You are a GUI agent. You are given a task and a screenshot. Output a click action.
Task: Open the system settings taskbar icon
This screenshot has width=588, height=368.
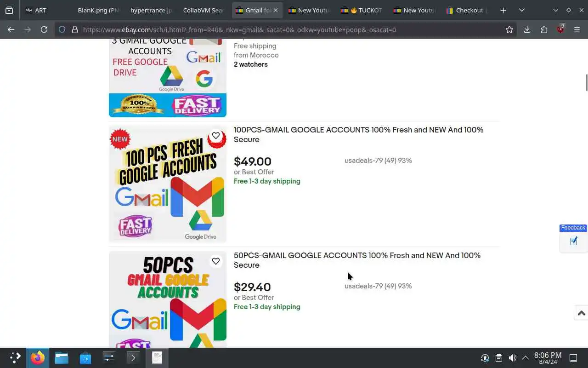click(x=109, y=358)
